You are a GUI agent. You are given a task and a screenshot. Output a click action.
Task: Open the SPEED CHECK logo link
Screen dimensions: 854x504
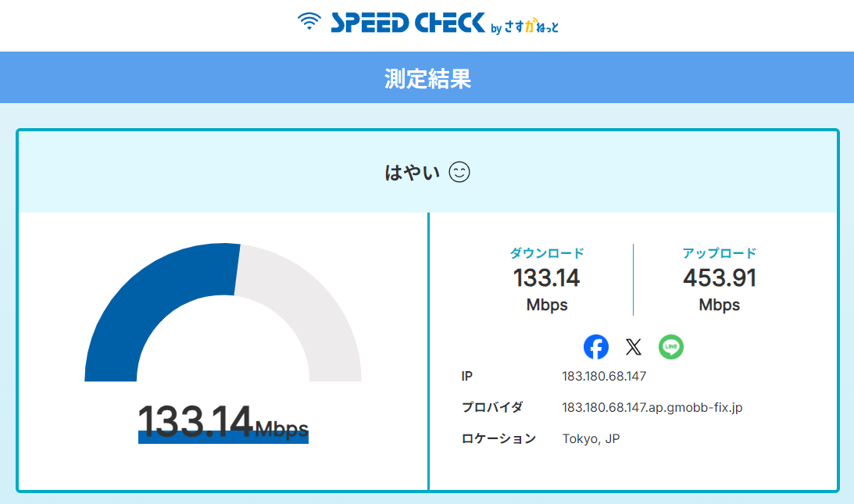click(x=407, y=23)
